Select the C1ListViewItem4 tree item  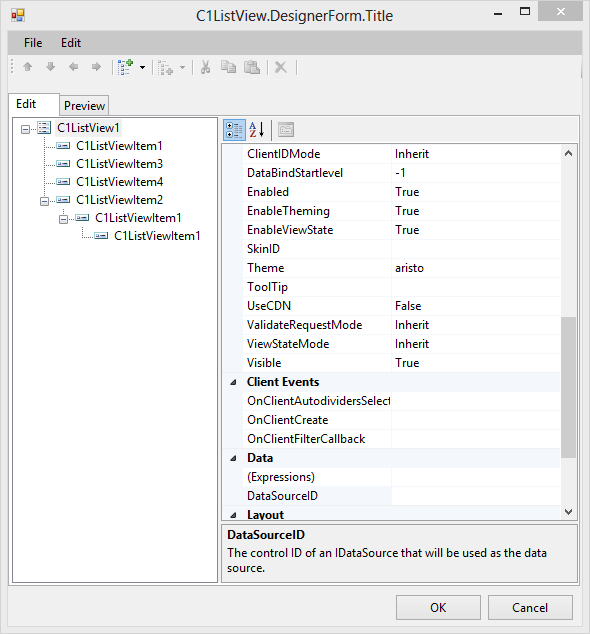point(120,182)
